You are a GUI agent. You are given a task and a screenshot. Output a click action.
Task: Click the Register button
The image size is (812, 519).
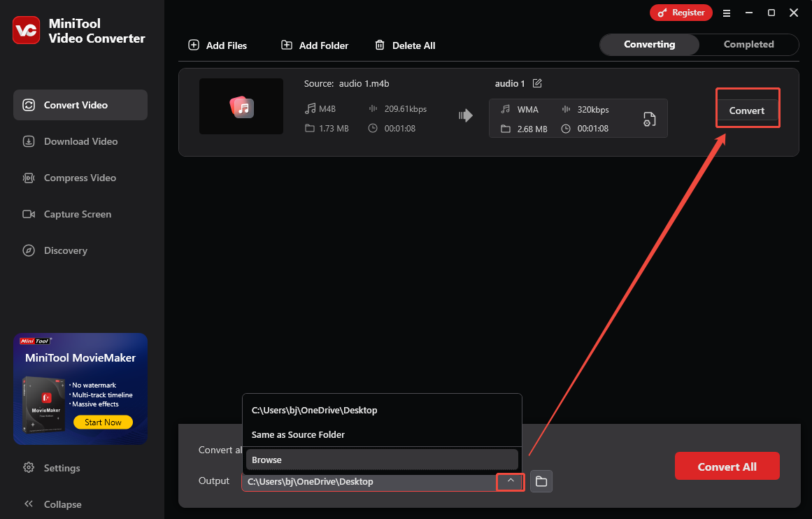click(681, 13)
